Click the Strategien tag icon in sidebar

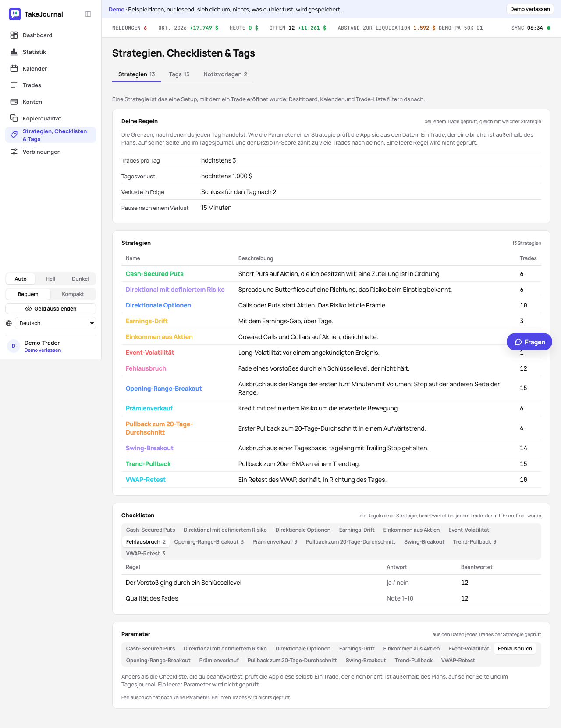pyautogui.click(x=14, y=135)
